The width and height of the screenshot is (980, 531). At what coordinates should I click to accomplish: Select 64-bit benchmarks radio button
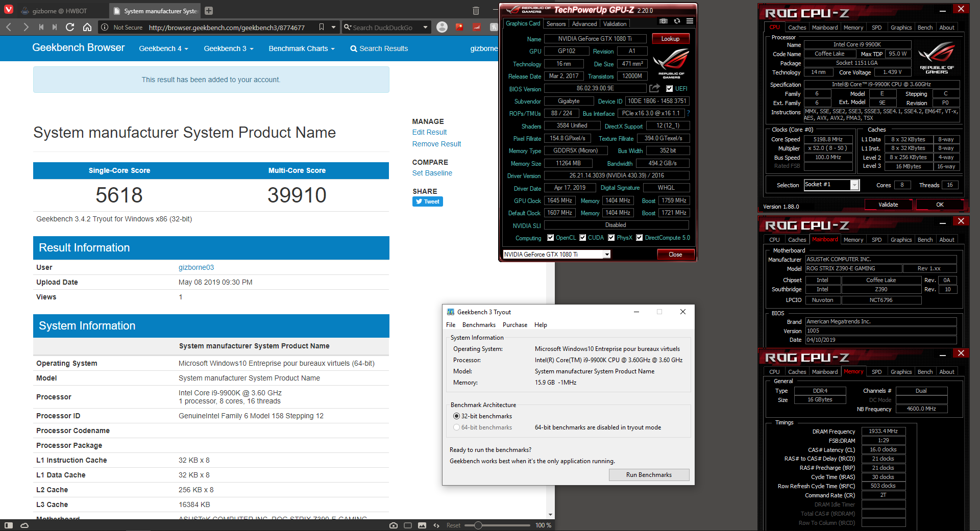[x=456, y=427]
